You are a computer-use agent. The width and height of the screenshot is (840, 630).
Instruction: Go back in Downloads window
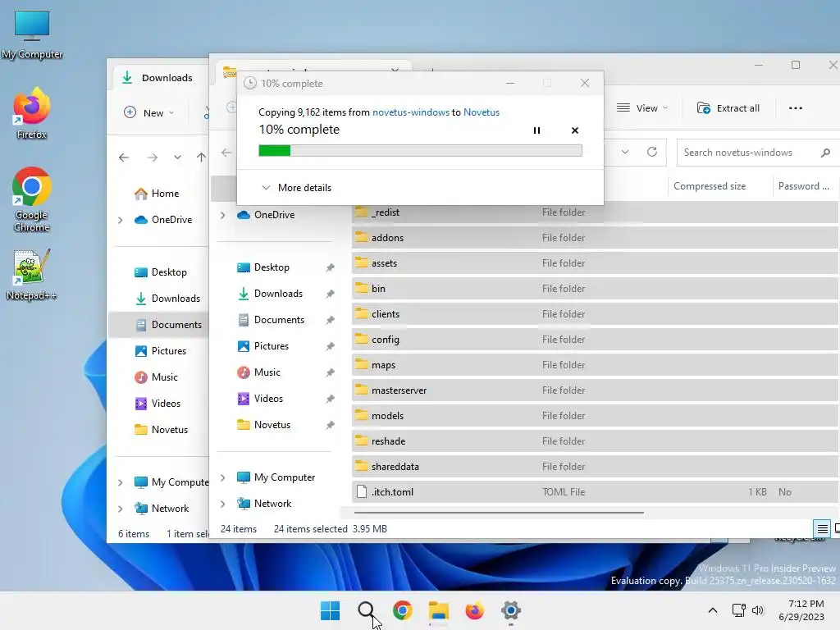124,157
